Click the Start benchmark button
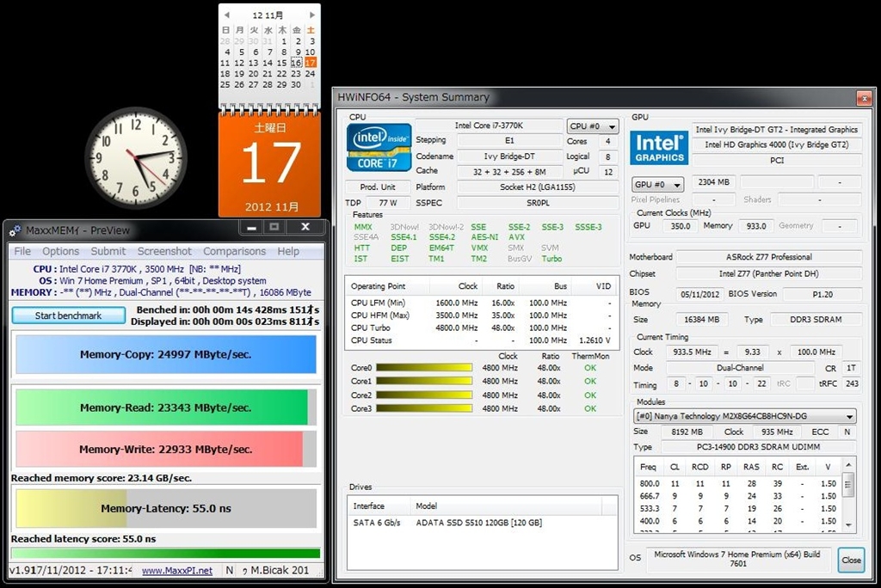The image size is (881, 588). (x=68, y=315)
